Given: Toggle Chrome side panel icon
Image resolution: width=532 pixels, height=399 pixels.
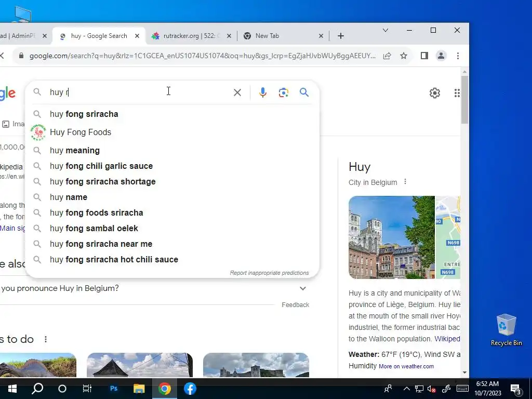Looking at the screenshot, I should click(x=424, y=56).
